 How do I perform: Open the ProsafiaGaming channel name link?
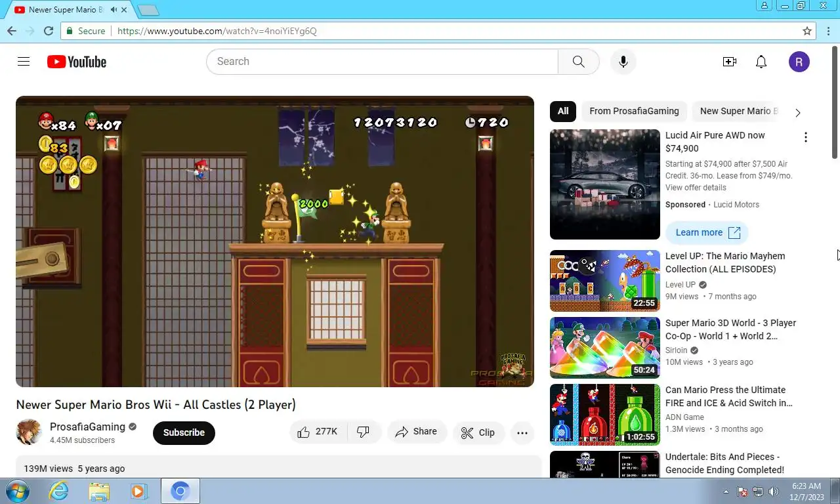[x=87, y=427]
